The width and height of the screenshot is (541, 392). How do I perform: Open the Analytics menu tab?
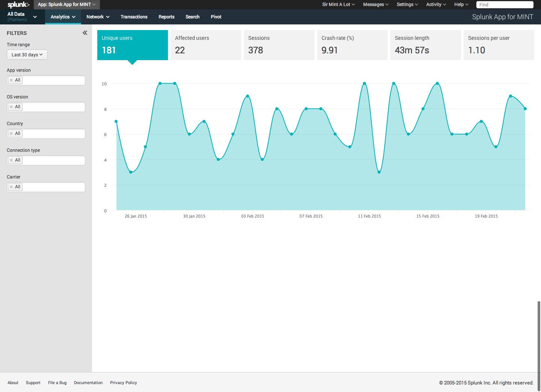(x=63, y=17)
